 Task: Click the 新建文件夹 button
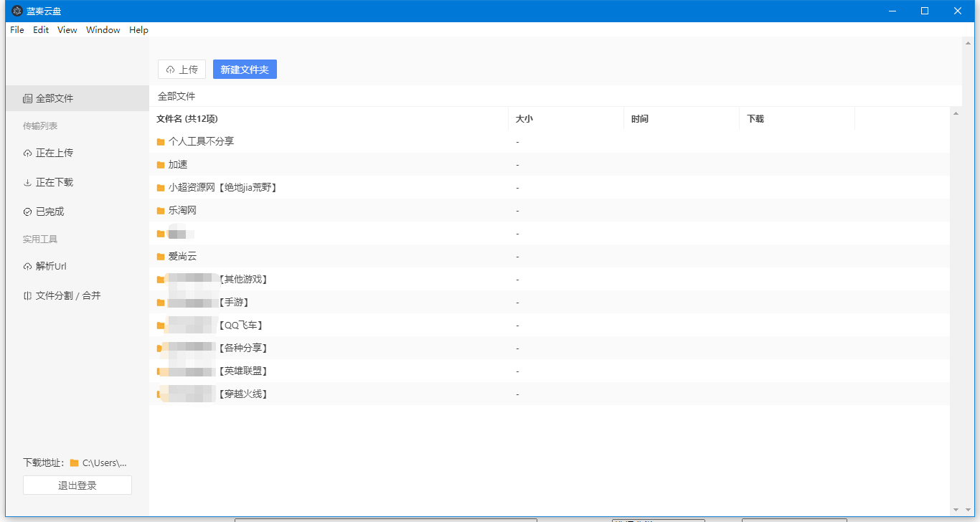[x=245, y=69]
